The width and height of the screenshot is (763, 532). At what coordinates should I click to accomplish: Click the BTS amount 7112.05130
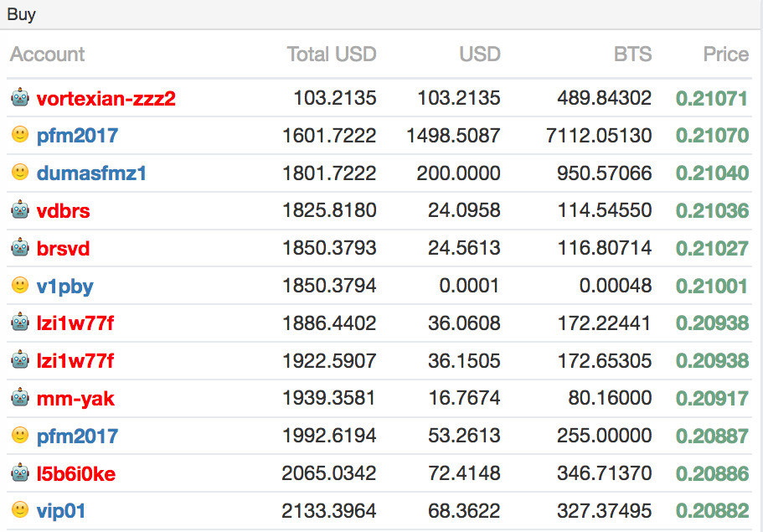599,136
